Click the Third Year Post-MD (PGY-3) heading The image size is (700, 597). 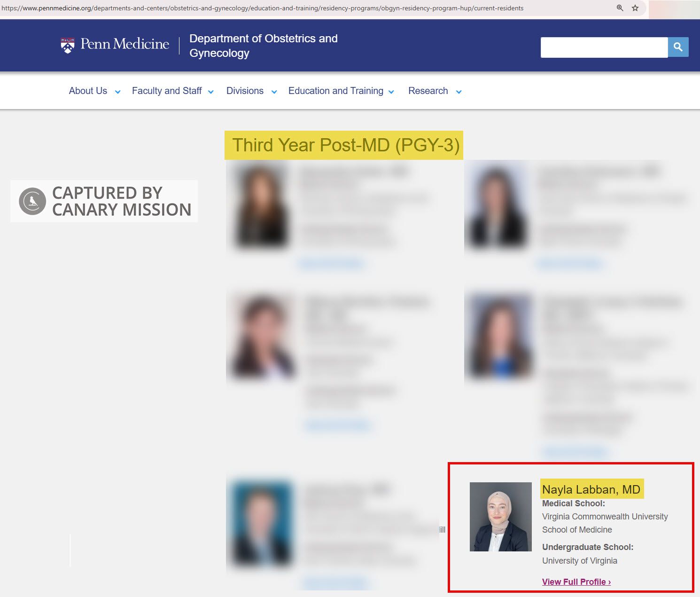tap(345, 145)
